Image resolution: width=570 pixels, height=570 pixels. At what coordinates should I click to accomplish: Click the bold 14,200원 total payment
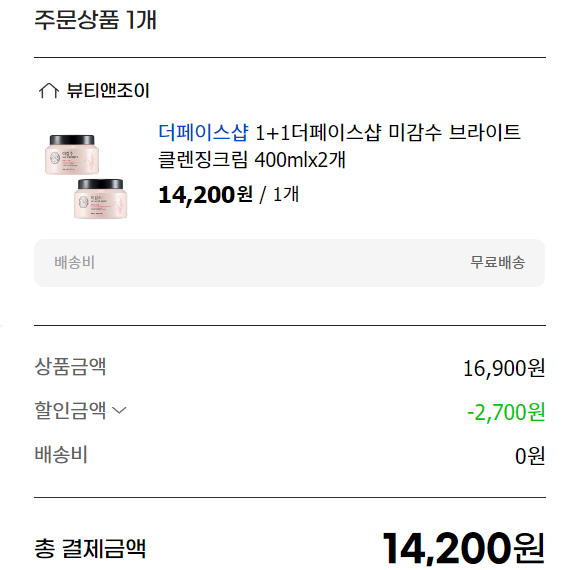tap(464, 549)
